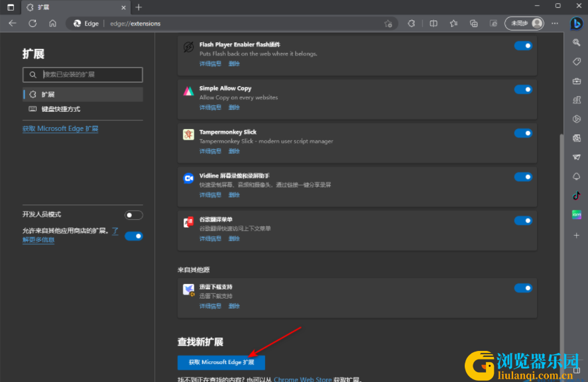Screen dimensions: 588x382
Task: Click the Simple Allow Copy triangle icon
Action: pyautogui.click(x=189, y=91)
